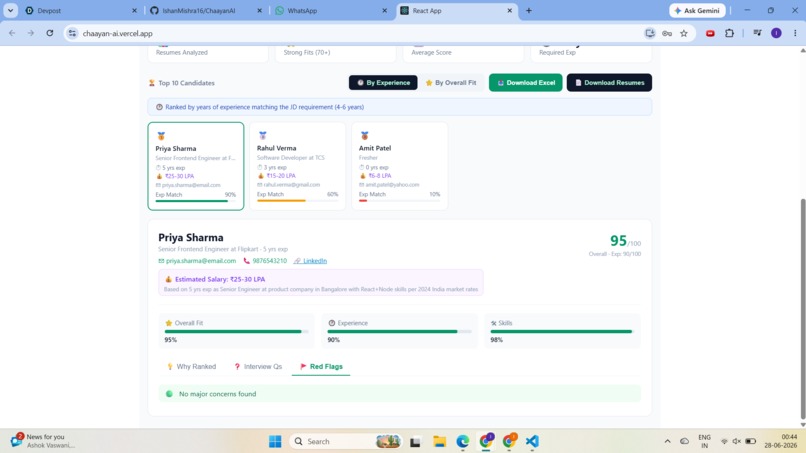Click the Top 10 Candidates heading
The width and height of the screenshot is (806, 453).
(186, 83)
